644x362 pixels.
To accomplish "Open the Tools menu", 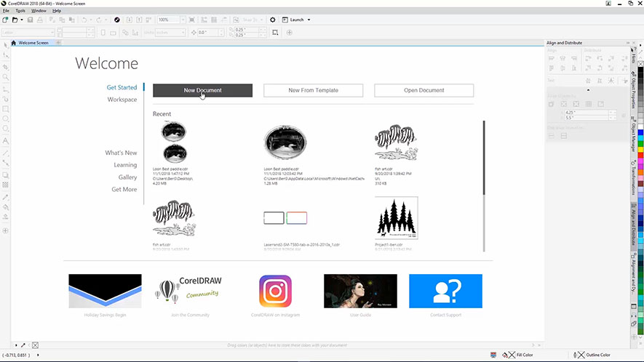I will [20, 11].
